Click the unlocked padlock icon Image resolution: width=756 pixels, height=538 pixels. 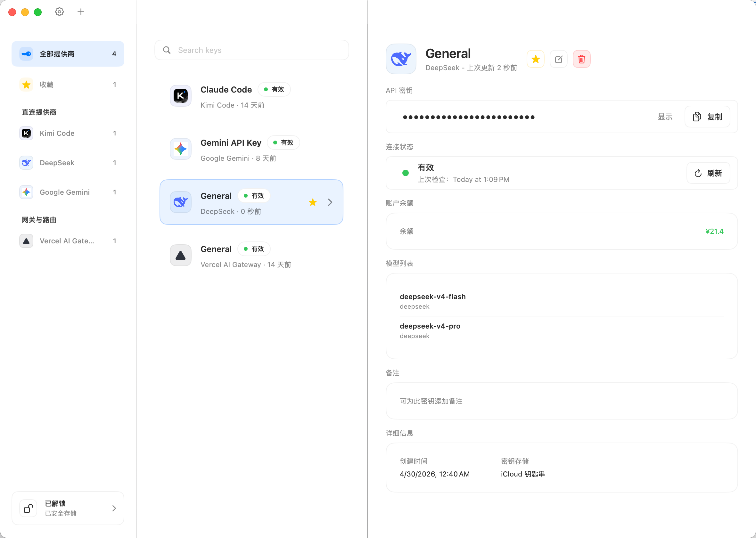(28, 508)
